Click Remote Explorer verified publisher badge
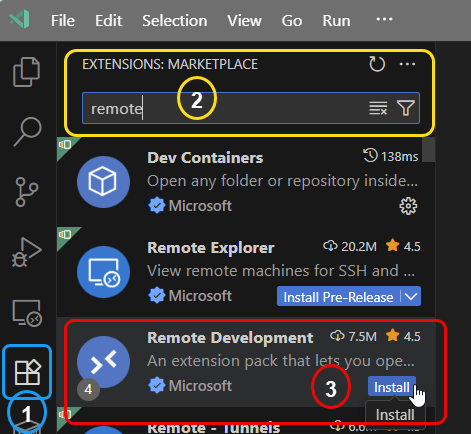Image resolution: width=471 pixels, height=434 pixels. point(156,295)
